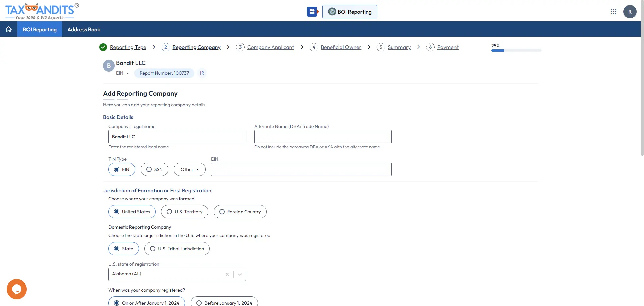This screenshot has width=644, height=306.
Task: Click the BOI Reporting button with seal
Action: pos(350,11)
